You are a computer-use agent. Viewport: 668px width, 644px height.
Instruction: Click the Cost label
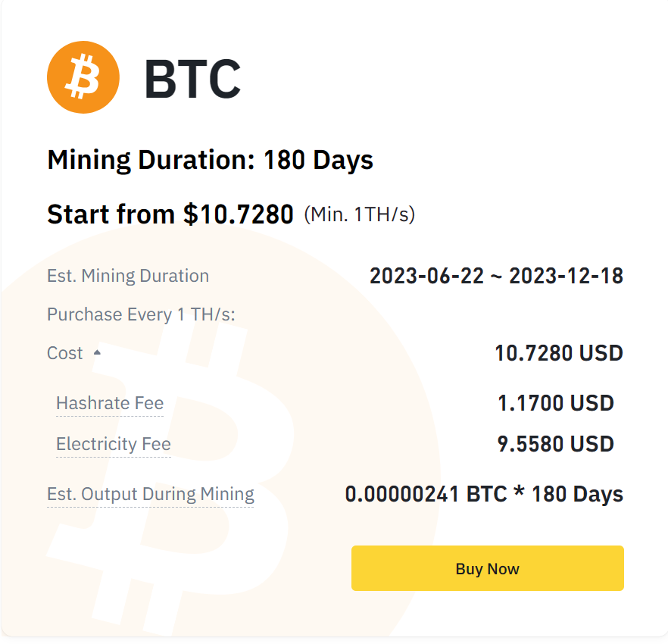pyautogui.click(x=64, y=352)
